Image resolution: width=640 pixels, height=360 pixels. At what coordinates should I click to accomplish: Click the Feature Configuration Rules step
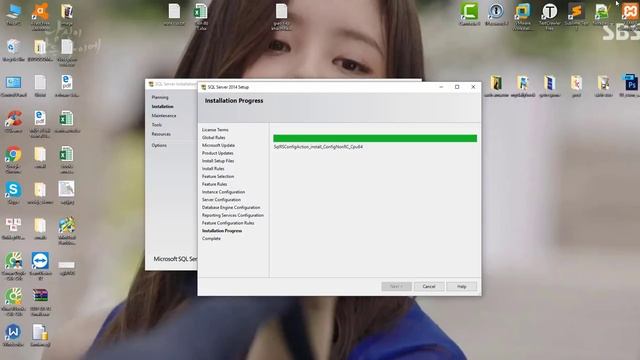coord(228,223)
